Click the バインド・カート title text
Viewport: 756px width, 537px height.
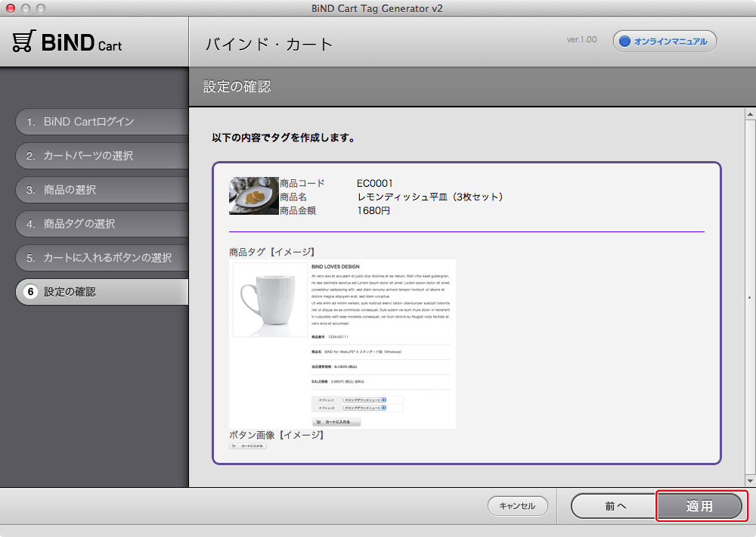click(x=269, y=45)
